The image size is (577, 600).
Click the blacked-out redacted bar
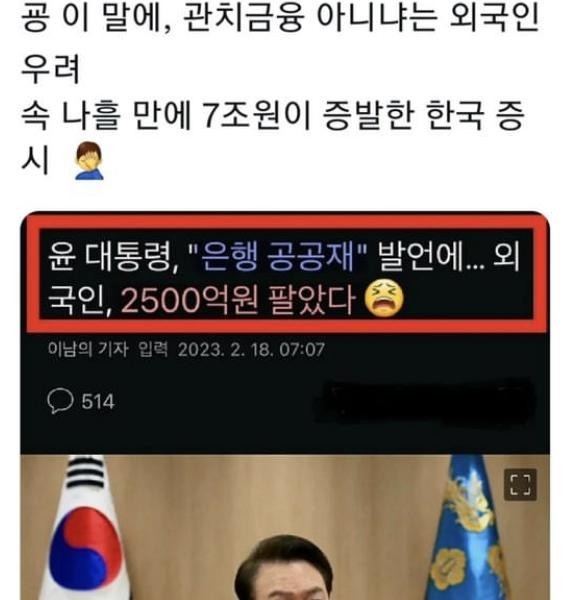point(424,403)
